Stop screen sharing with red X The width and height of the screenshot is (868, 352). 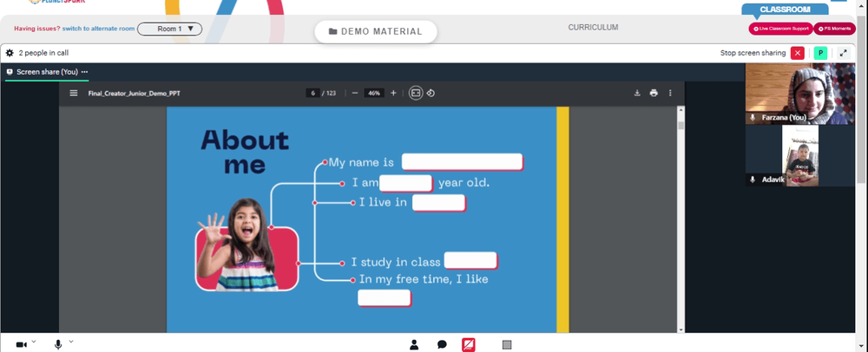point(797,53)
